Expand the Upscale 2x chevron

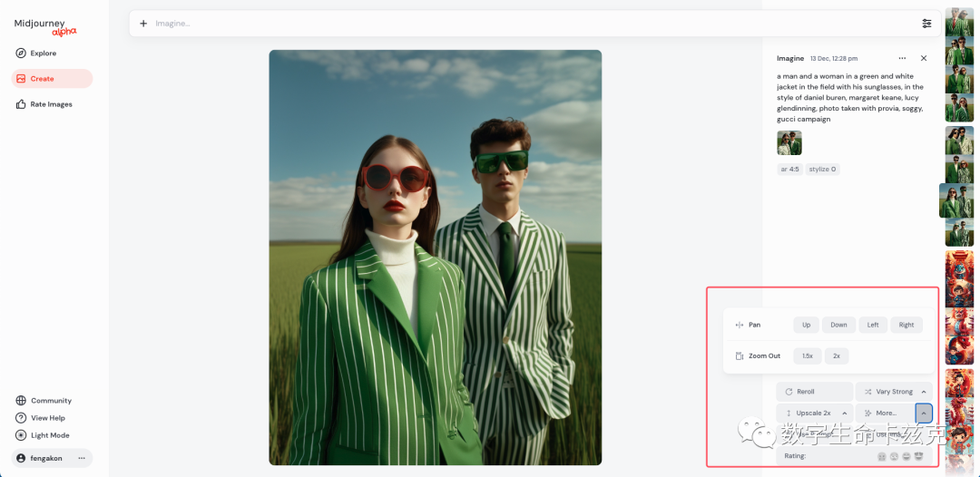coord(845,414)
